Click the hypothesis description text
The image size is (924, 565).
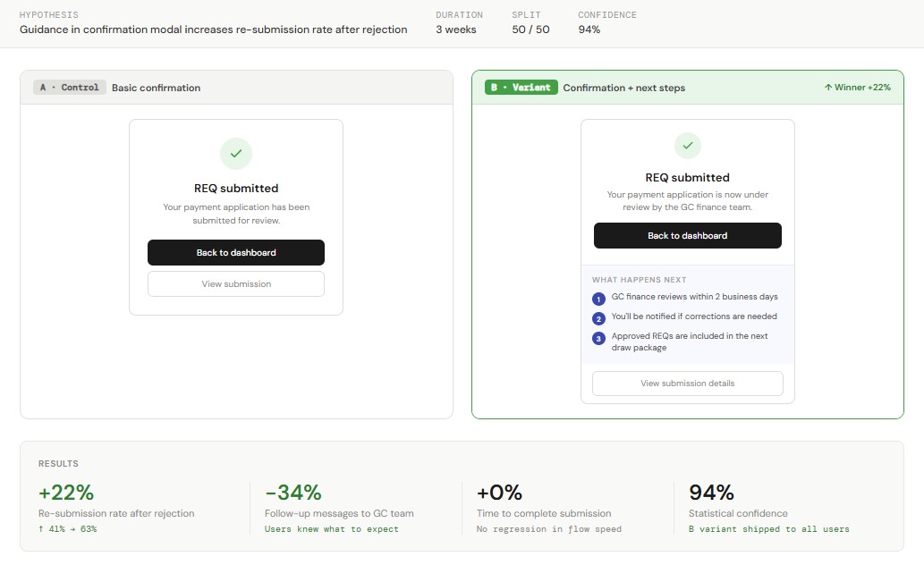coord(213,30)
